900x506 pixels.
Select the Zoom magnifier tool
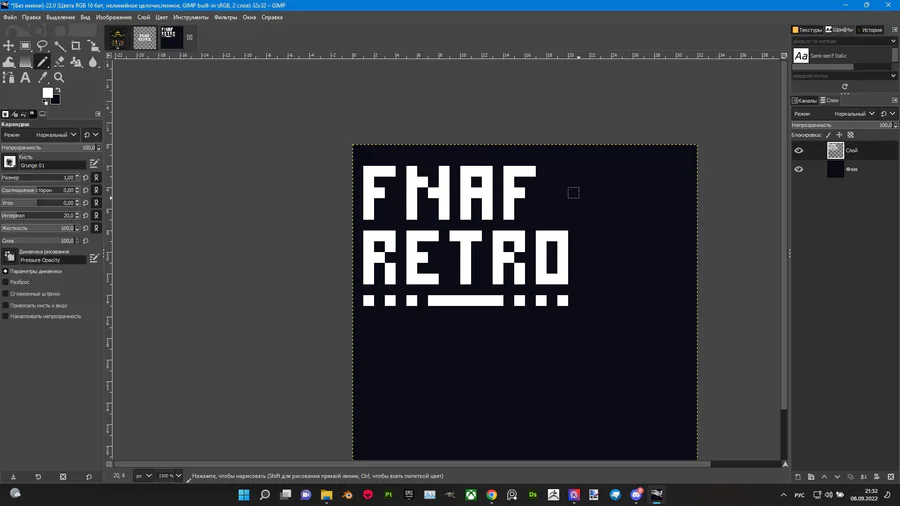59,77
